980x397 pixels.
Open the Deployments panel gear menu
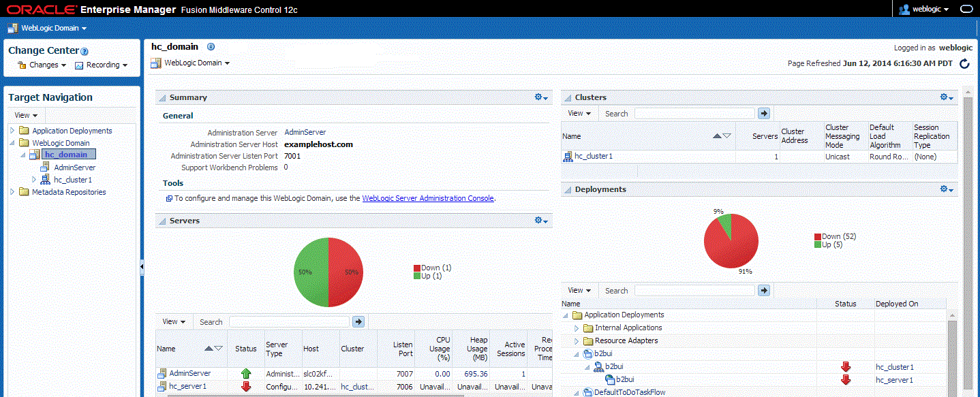(x=947, y=189)
